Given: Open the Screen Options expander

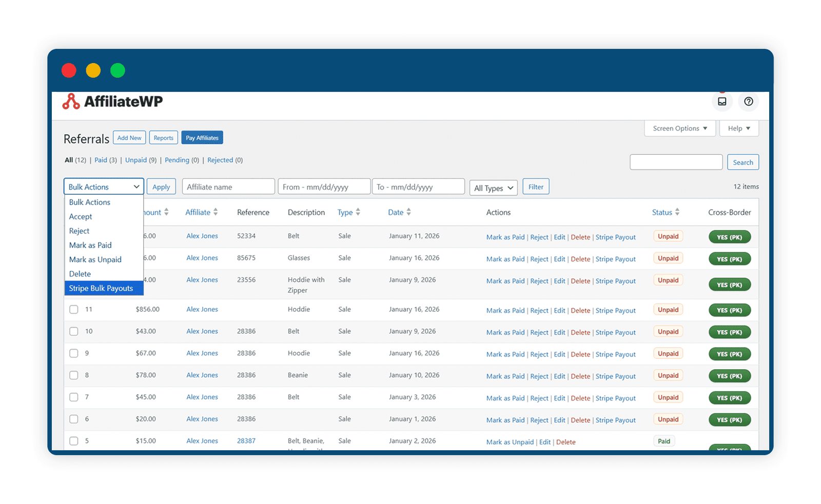Looking at the screenshot, I should point(680,128).
